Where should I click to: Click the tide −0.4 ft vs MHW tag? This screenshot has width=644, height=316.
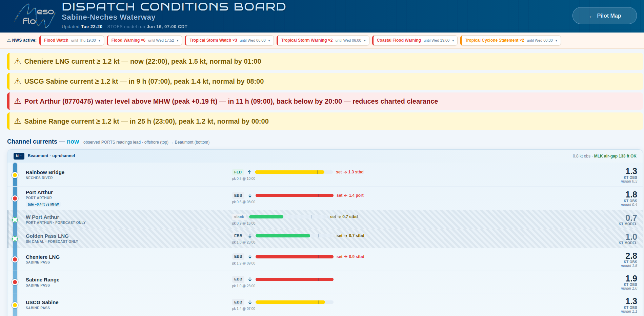pyautogui.click(x=43, y=204)
